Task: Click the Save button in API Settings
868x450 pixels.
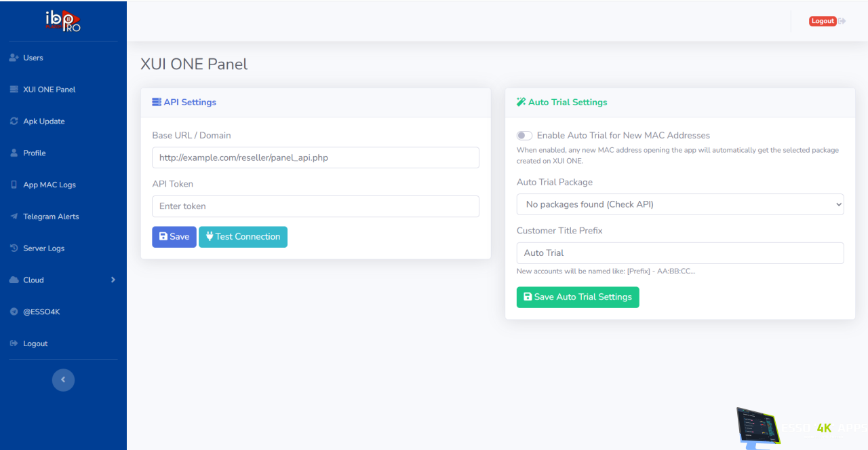Action: [x=174, y=237]
